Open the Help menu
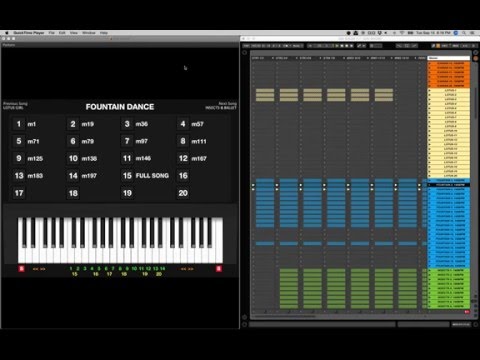 [104, 33]
